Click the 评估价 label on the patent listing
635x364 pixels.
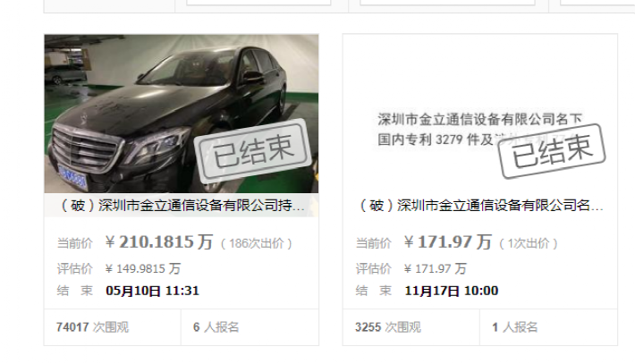point(373,268)
